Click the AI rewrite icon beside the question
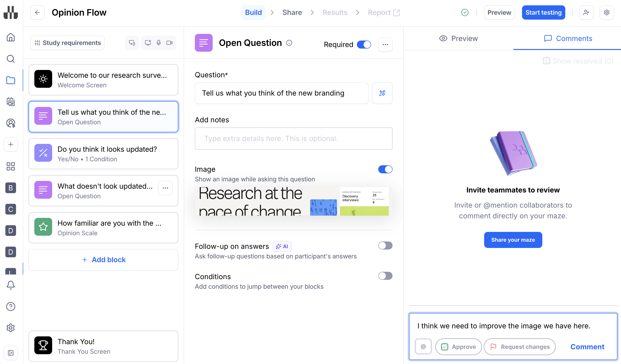 pos(382,93)
